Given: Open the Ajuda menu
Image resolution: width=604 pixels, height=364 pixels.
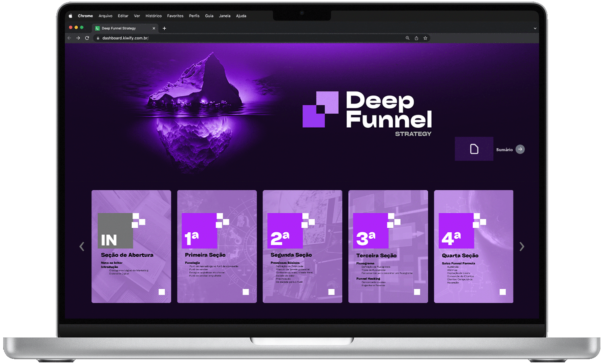Looking at the screenshot, I should pyautogui.click(x=241, y=16).
